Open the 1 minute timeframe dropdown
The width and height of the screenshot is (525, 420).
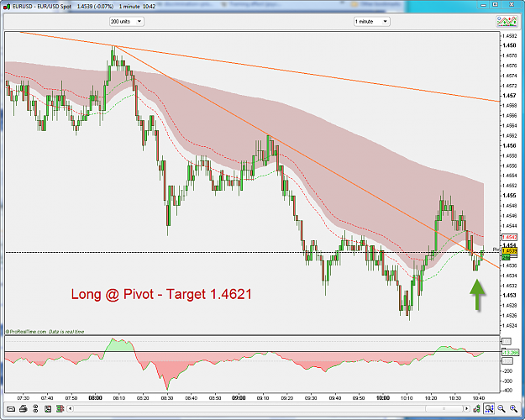click(x=372, y=22)
